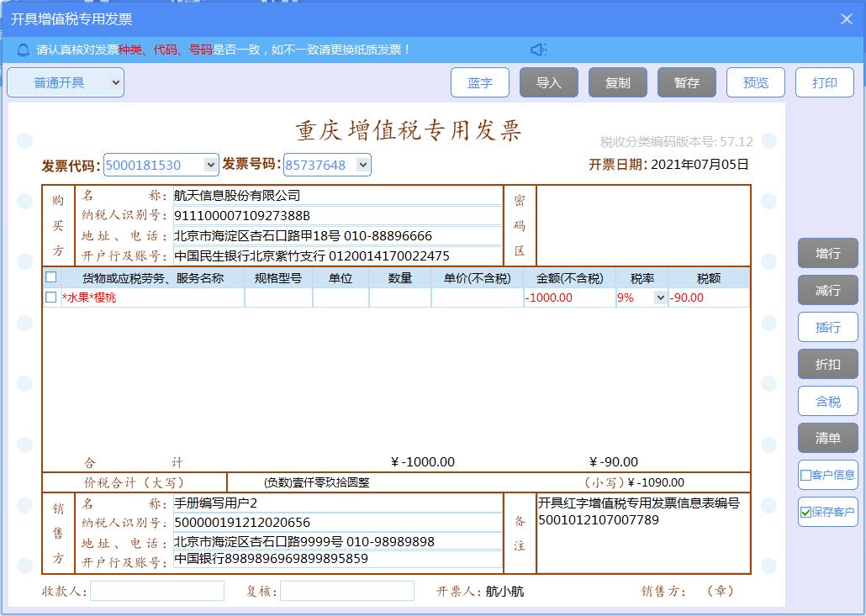
Task: Expand the 发票代码 invoice code dropdown
Action: [212, 165]
